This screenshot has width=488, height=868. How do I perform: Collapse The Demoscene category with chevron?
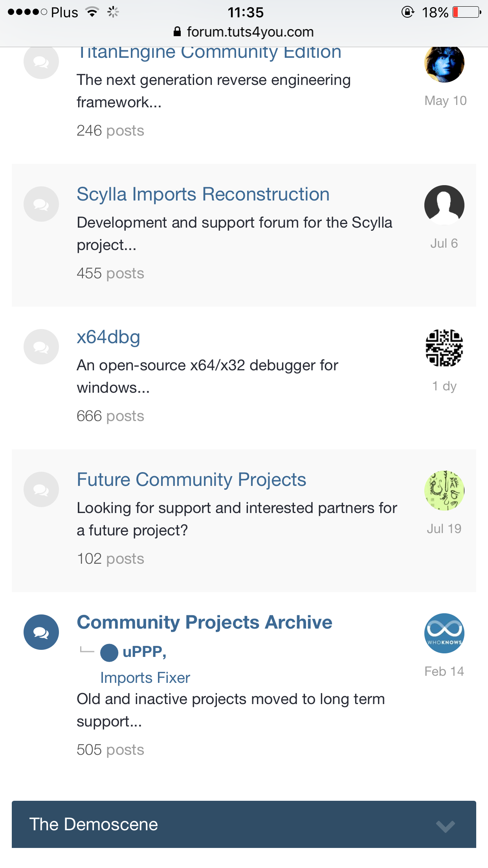point(445,826)
